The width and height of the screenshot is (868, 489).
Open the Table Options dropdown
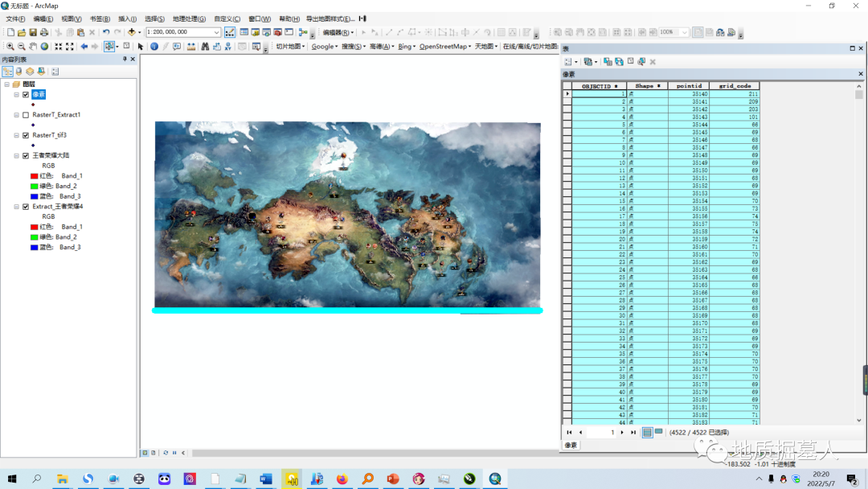click(x=571, y=61)
